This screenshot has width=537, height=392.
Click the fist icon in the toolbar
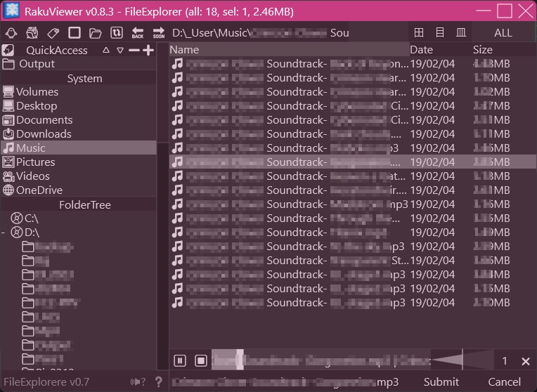[x=32, y=33]
